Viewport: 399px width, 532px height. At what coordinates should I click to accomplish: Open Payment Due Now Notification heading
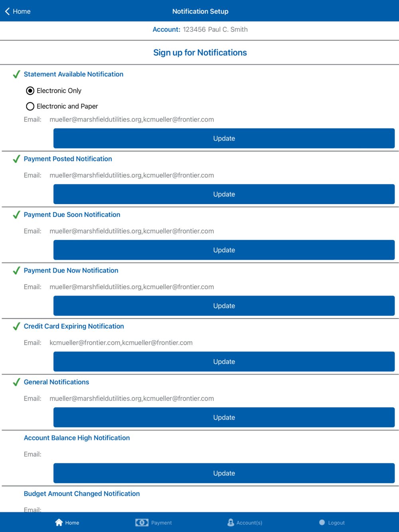coord(71,270)
